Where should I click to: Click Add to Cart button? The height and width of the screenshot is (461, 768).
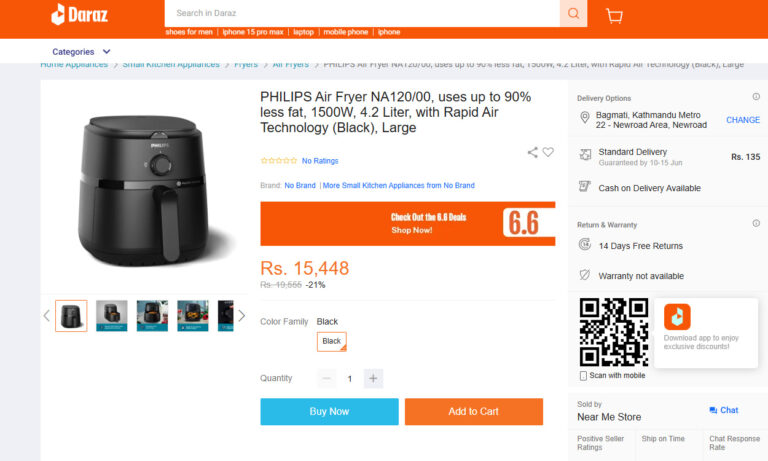click(x=473, y=411)
